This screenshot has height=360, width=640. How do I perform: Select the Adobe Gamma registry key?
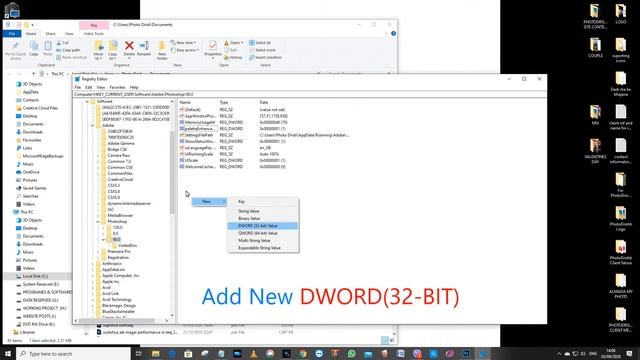121,144
